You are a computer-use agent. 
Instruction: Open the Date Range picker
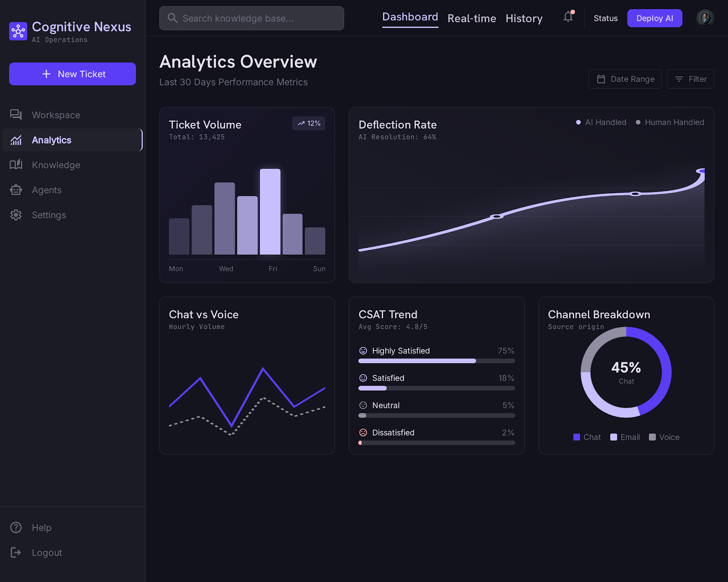click(x=625, y=79)
